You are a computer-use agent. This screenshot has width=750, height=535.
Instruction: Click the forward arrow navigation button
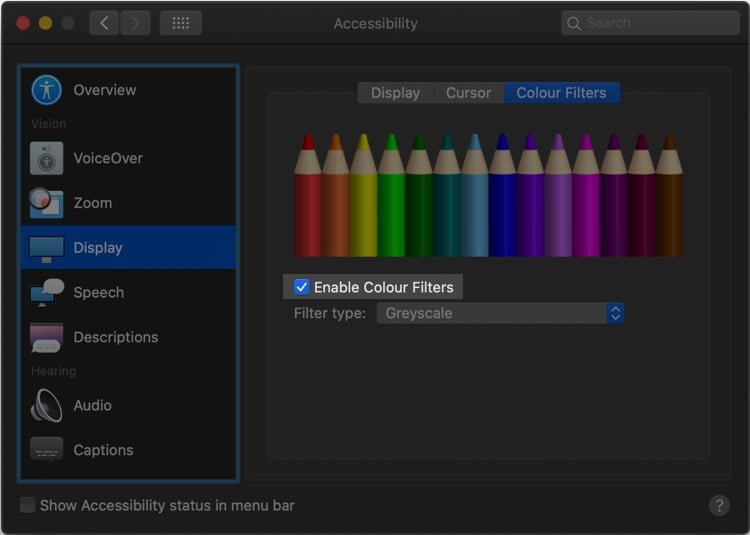(x=135, y=23)
